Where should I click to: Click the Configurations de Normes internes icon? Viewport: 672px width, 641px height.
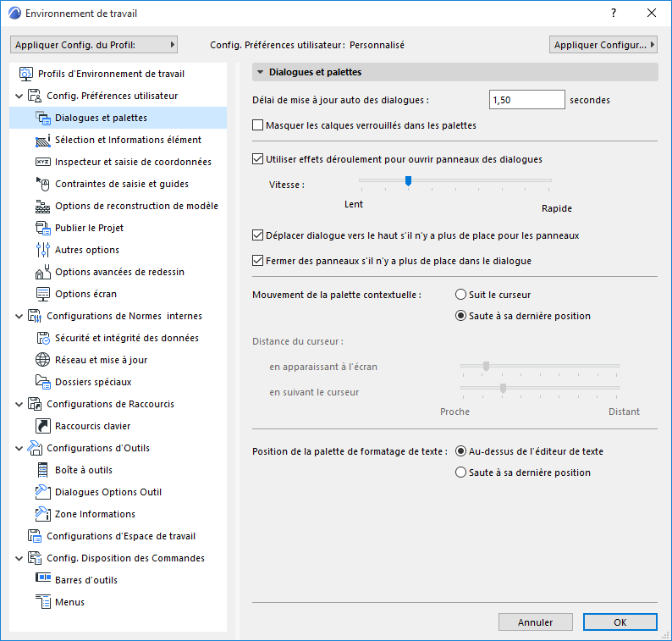[x=35, y=316]
